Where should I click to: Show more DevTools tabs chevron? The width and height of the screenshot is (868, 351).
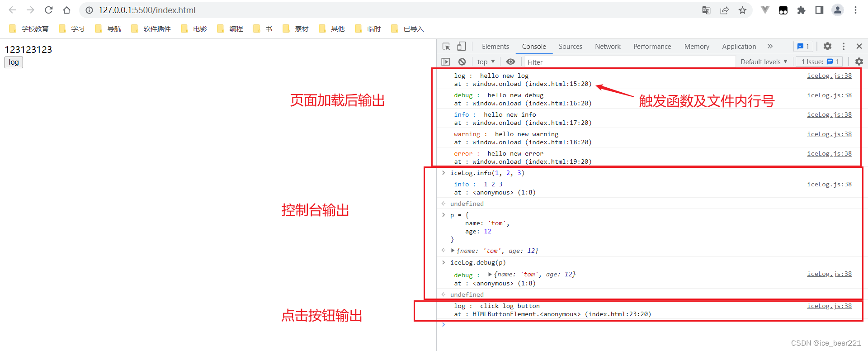point(770,46)
